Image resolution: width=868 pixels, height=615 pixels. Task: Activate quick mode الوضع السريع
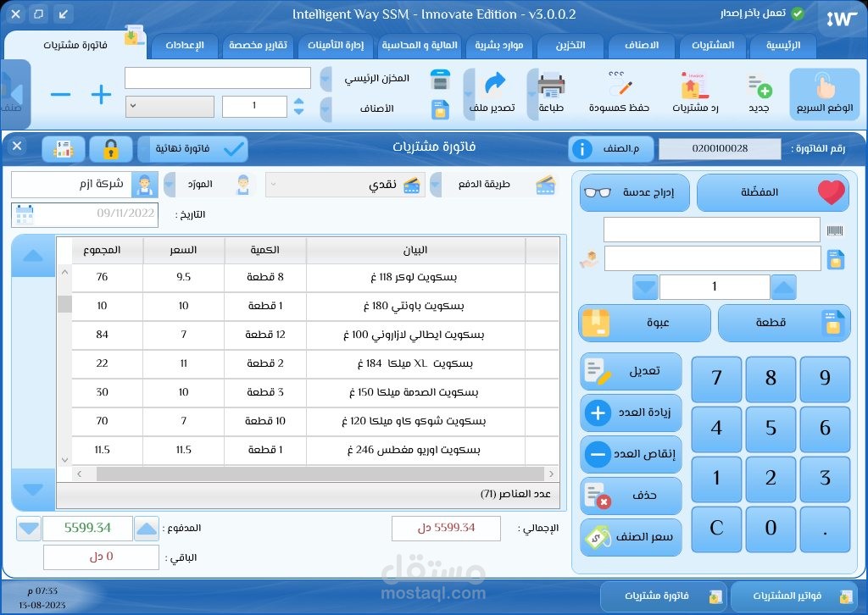(x=824, y=94)
